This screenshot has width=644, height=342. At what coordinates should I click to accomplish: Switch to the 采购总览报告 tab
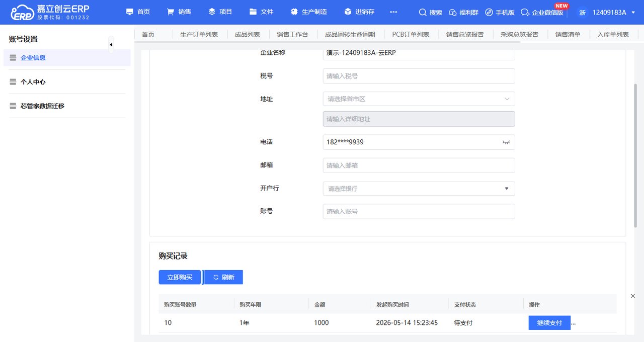[x=519, y=35]
